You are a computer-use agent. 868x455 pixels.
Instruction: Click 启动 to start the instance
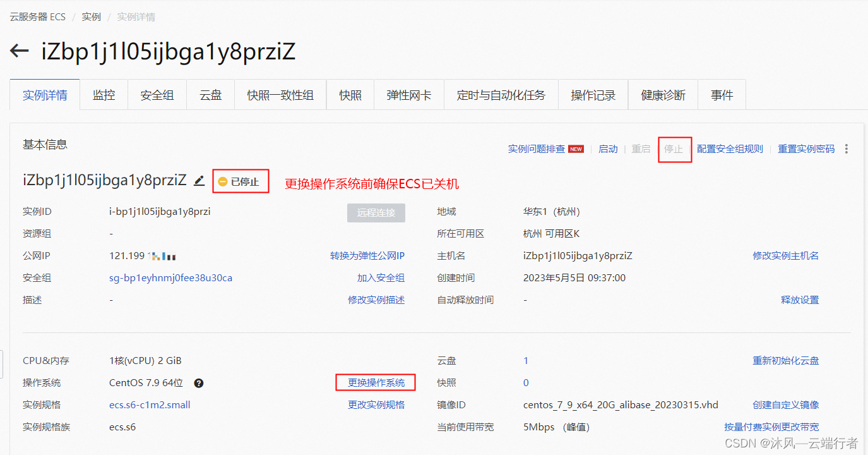608,149
